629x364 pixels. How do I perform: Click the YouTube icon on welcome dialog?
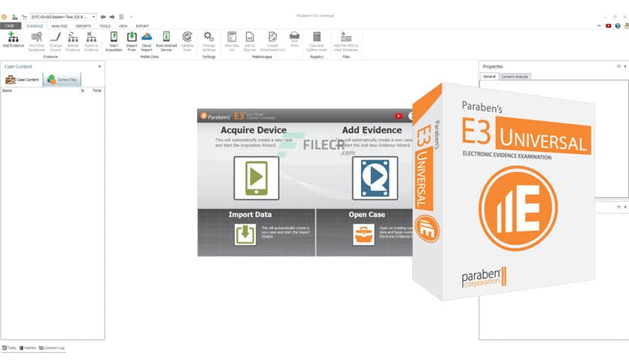[x=398, y=117]
